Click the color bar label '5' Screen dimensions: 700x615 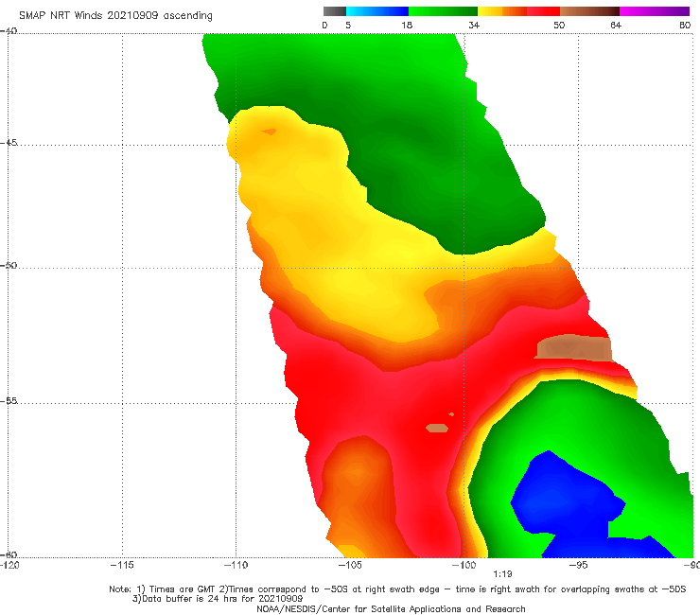click(348, 26)
